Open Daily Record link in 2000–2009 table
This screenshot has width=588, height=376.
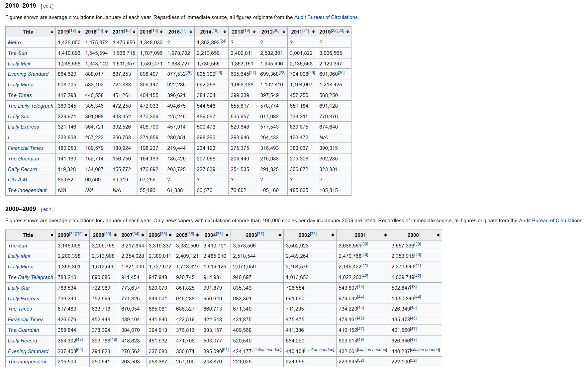(x=23, y=341)
